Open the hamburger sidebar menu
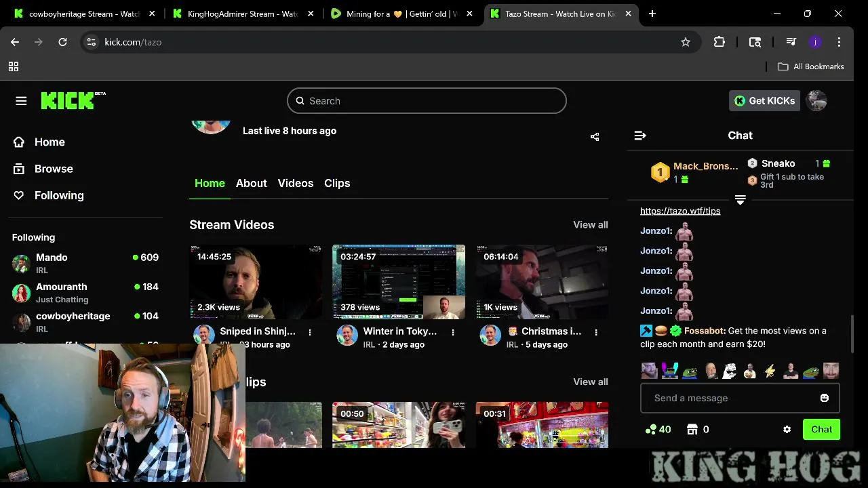The image size is (868, 488). (21, 101)
